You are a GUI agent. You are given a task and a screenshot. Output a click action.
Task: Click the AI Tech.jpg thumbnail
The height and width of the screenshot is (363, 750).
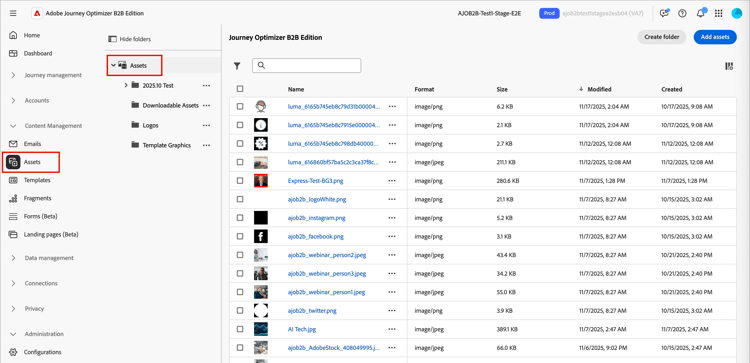click(x=261, y=329)
